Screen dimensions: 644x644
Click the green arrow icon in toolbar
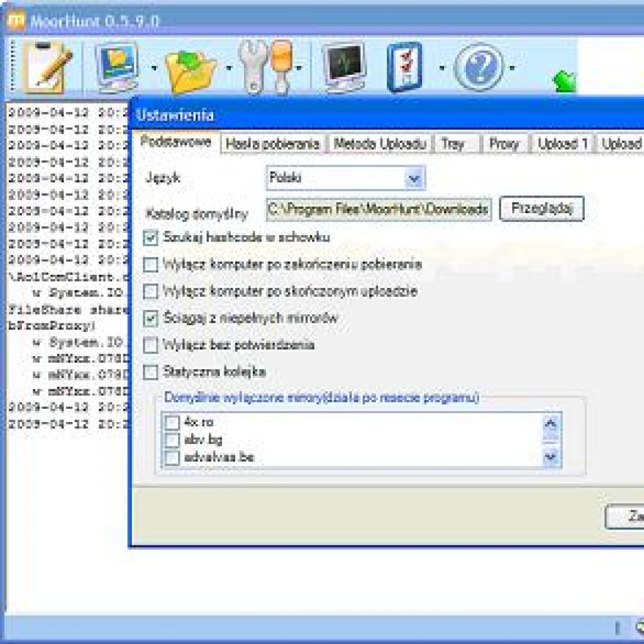tap(565, 81)
